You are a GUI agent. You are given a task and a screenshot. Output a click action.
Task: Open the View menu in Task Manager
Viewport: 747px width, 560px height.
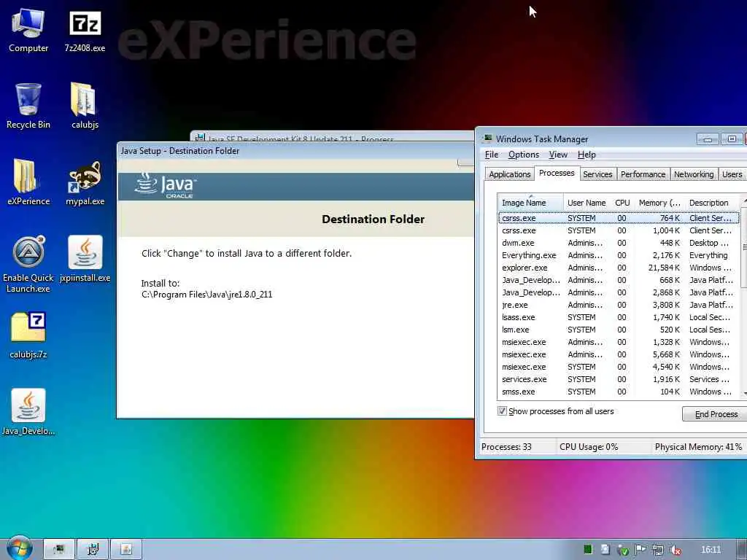point(558,155)
